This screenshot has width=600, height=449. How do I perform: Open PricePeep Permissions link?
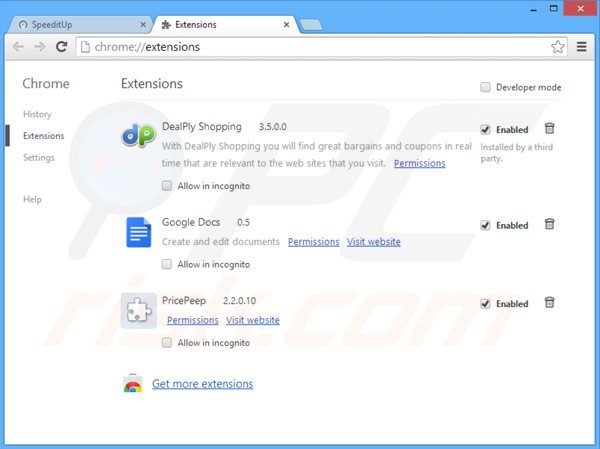click(x=192, y=320)
